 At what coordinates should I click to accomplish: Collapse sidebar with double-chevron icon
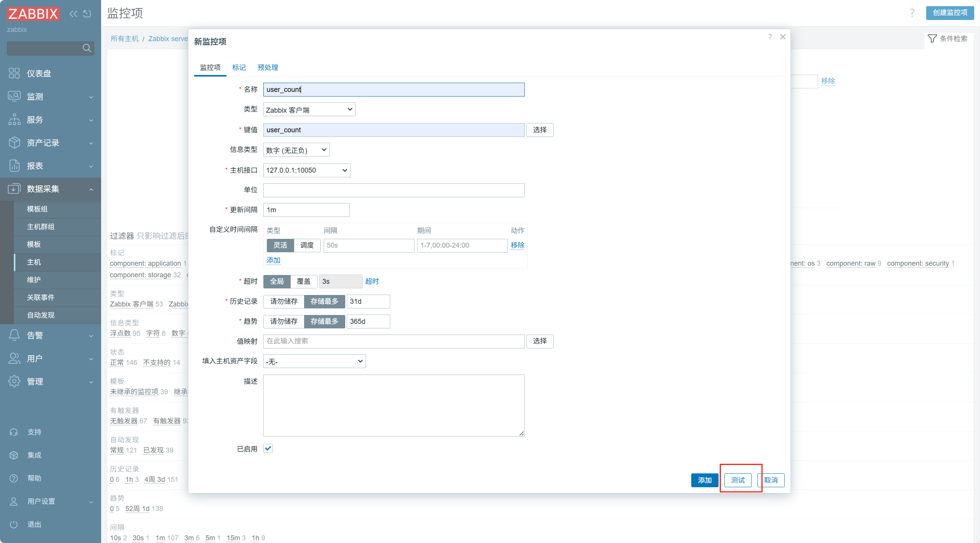coord(73,14)
